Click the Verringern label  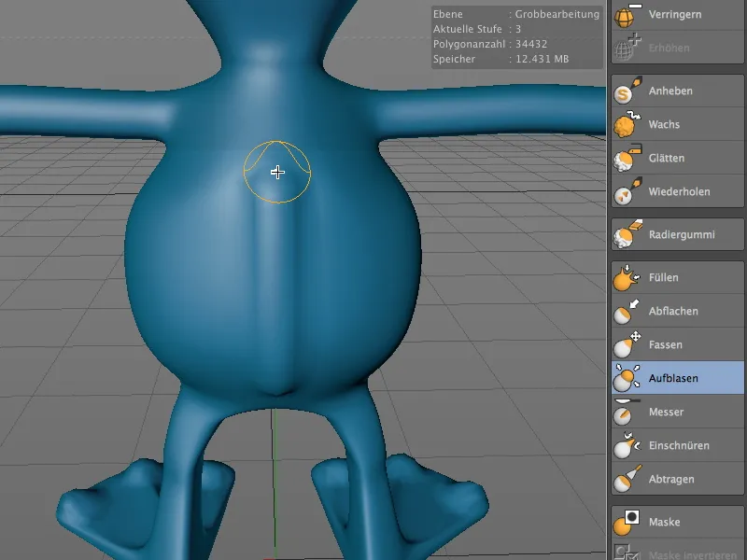pos(675,15)
